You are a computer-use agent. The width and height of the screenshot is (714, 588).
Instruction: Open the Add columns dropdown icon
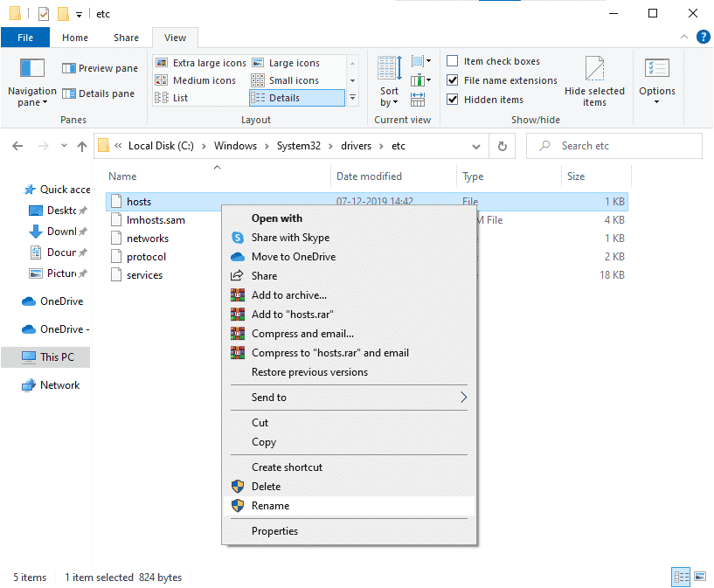pyautogui.click(x=420, y=80)
